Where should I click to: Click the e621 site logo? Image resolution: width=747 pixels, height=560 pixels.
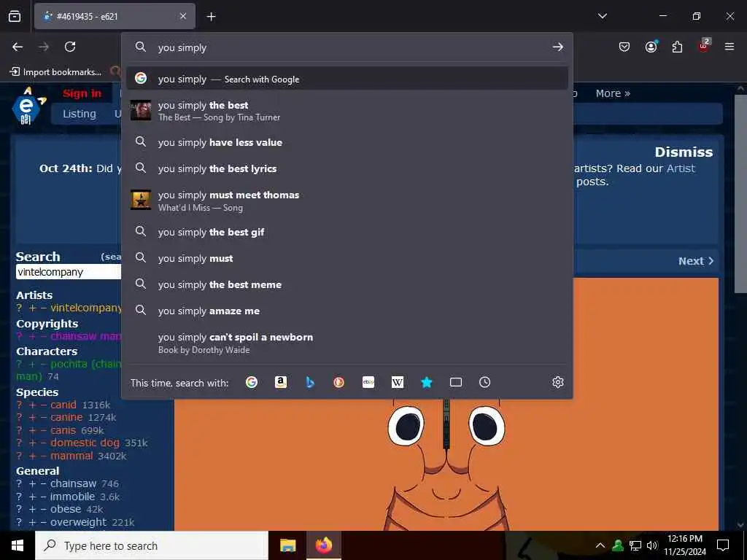coord(28,106)
